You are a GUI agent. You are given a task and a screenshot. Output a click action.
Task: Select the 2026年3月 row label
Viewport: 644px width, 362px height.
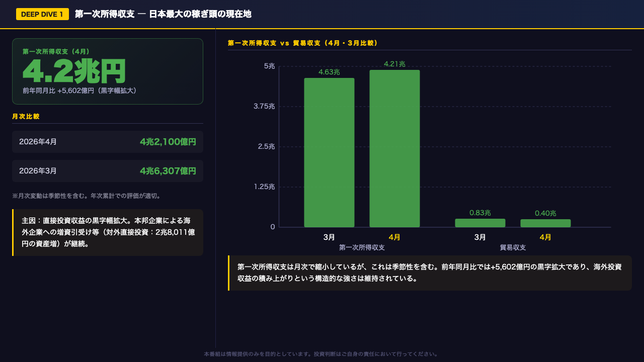[38, 171]
